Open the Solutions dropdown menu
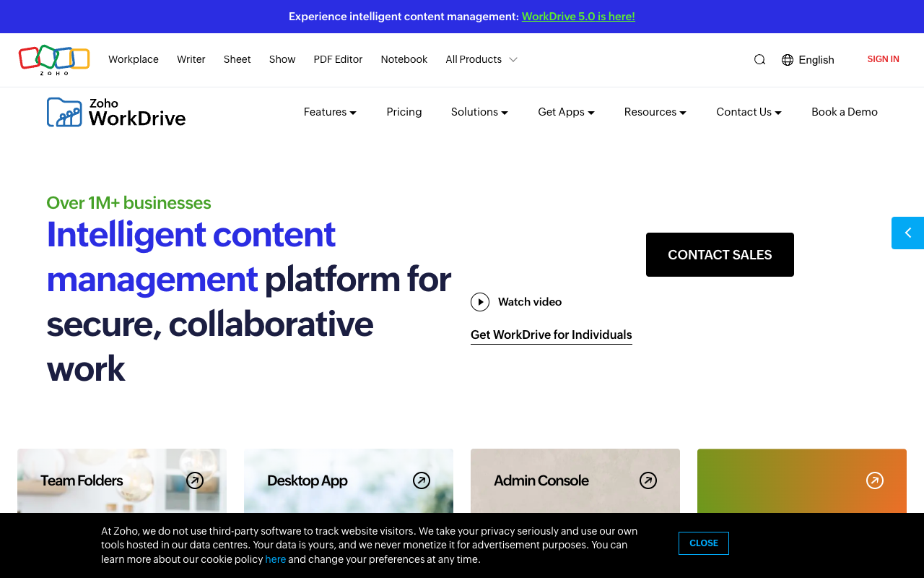 (479, 112)
